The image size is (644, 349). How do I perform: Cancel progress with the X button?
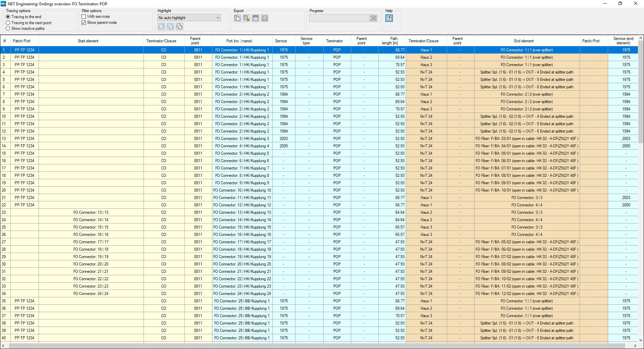(374, 18)
